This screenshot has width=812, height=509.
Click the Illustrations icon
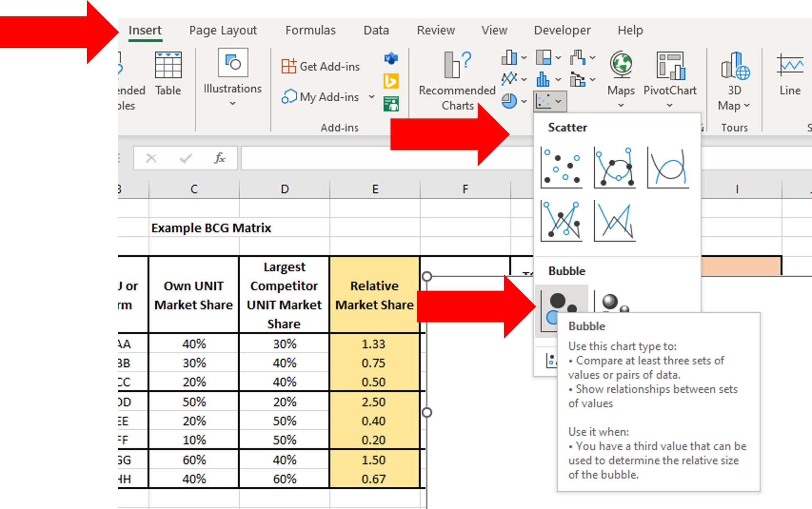tap(232, 63)
